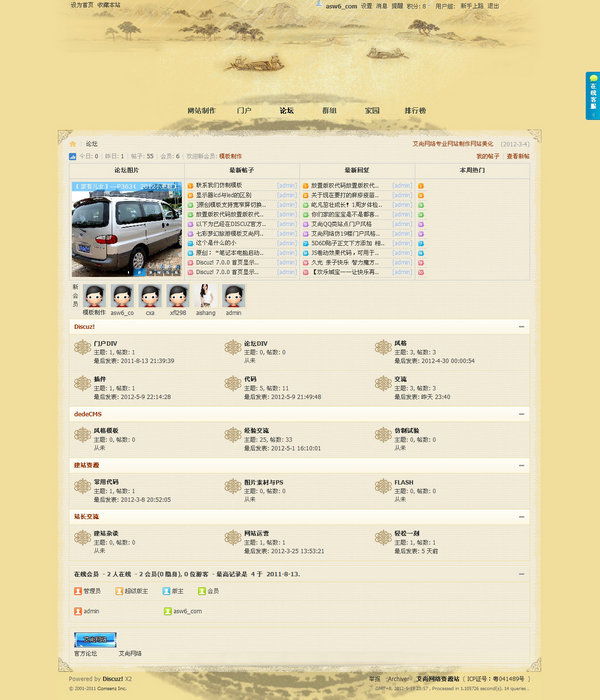This screenshot has height=700, width=600.
Task: Click the 经验交流 forum icon
Action: (x=235, y=435)
